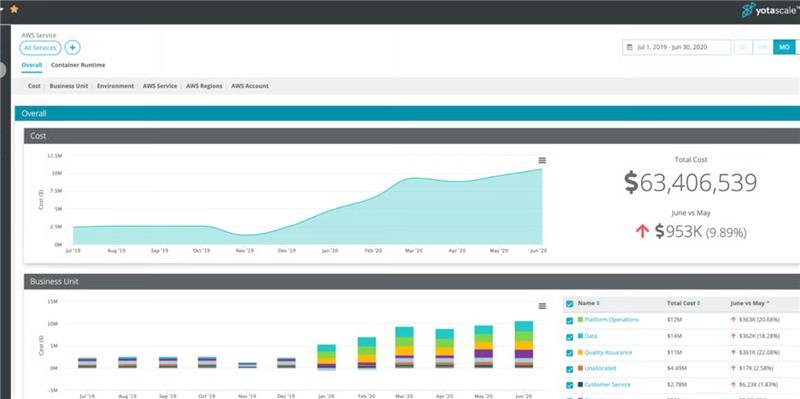The height and width of the screenshot is (399, 800).
Task: Open the Customer Service link
Action: pyautogui.click(x=607, y=384)
